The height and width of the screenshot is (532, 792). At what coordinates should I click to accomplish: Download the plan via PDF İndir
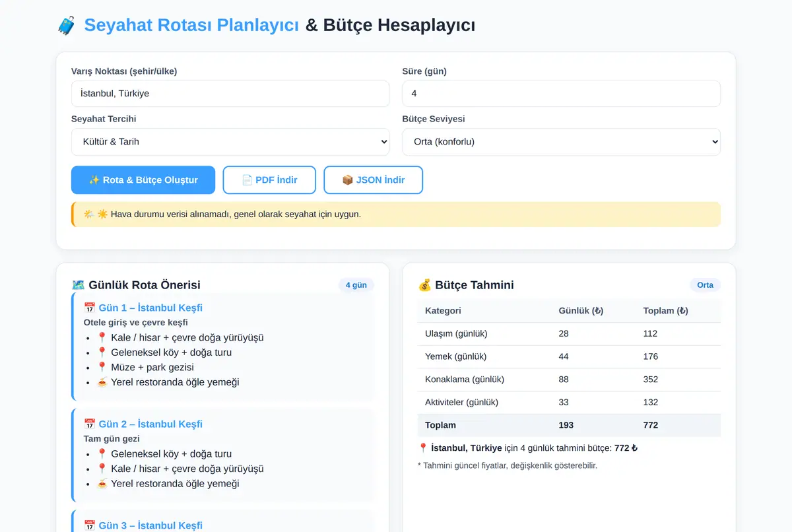pos(269,180)
